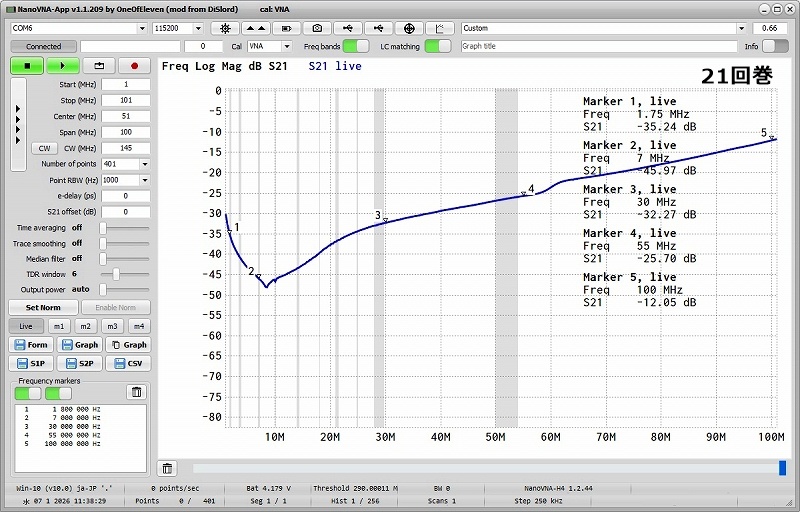Click the red record button
This screenshot has height=512, width=800.
(x=134, y=65)
